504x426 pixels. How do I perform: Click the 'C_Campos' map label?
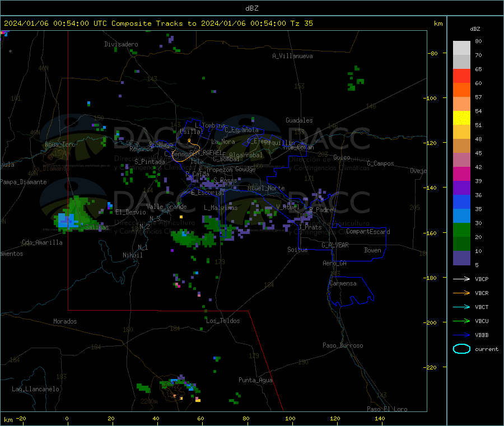click(380, 163)
